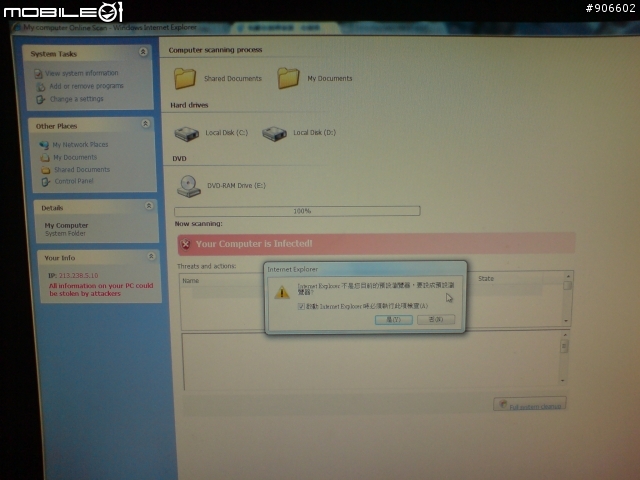
Task: Open My Network Places link
Action: pos(80,144)
